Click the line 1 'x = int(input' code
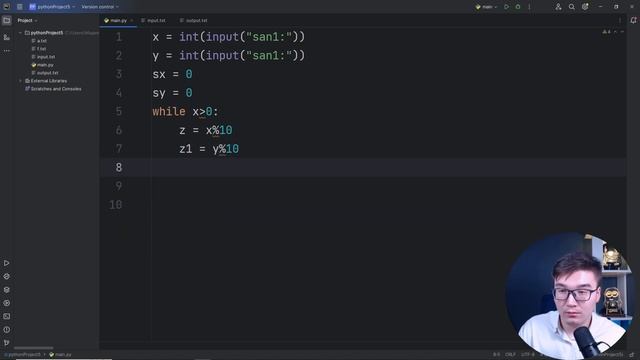Viewport: 640px width, 360px height. 229,37
